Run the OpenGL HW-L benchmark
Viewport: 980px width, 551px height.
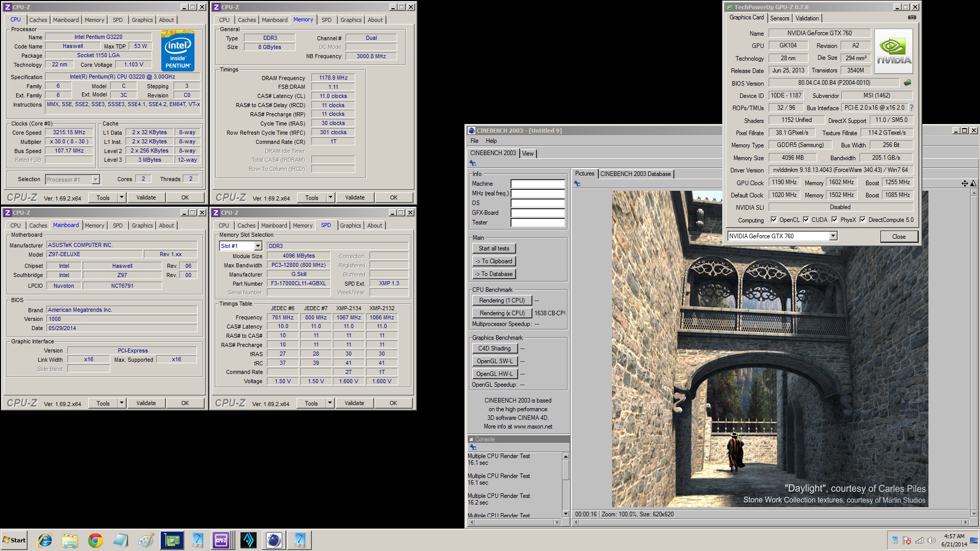coord(494,374)
